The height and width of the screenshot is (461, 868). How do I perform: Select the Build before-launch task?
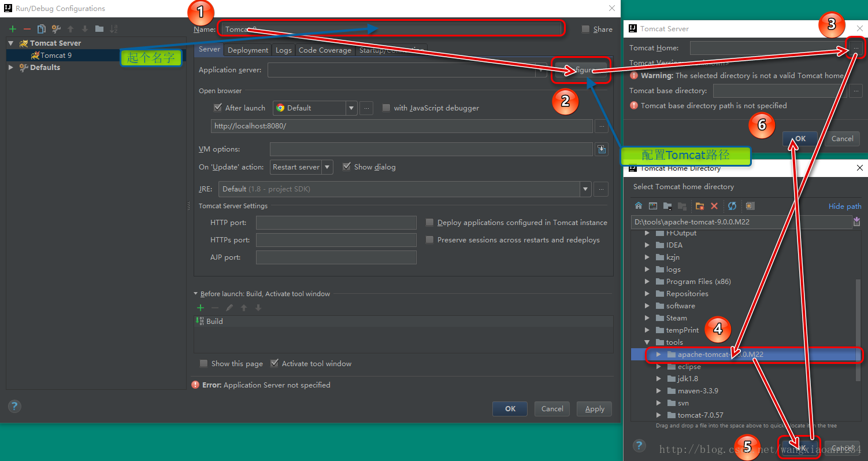pos(403,321)
